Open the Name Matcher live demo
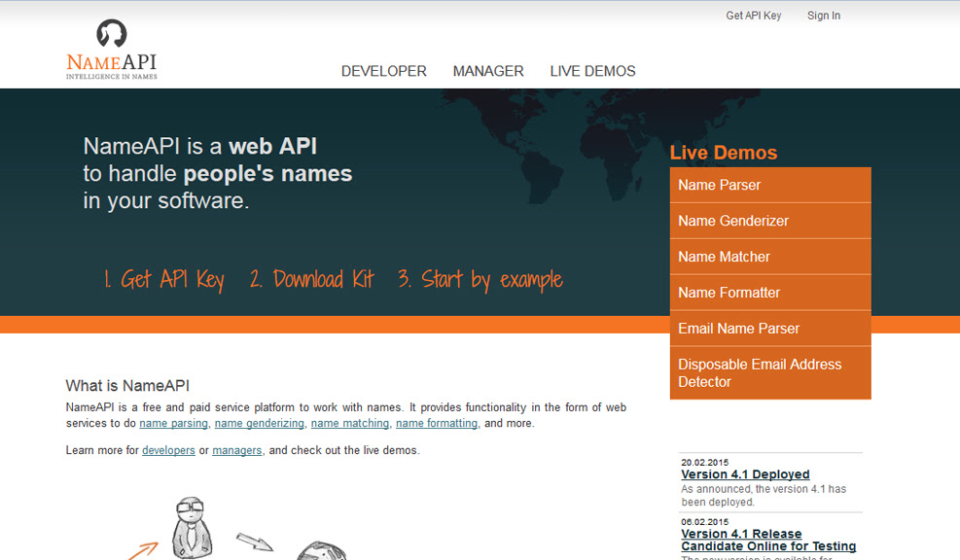960x560 pixels. 770,257
